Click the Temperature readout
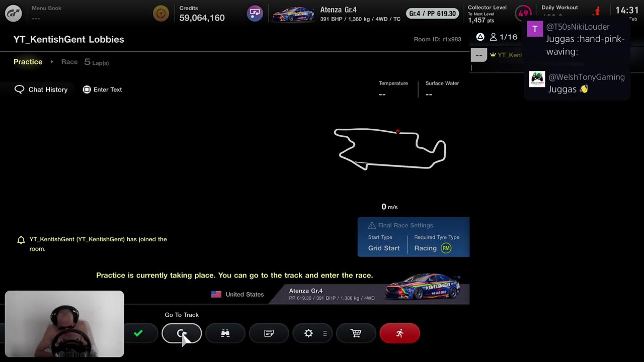 (393, 89)
